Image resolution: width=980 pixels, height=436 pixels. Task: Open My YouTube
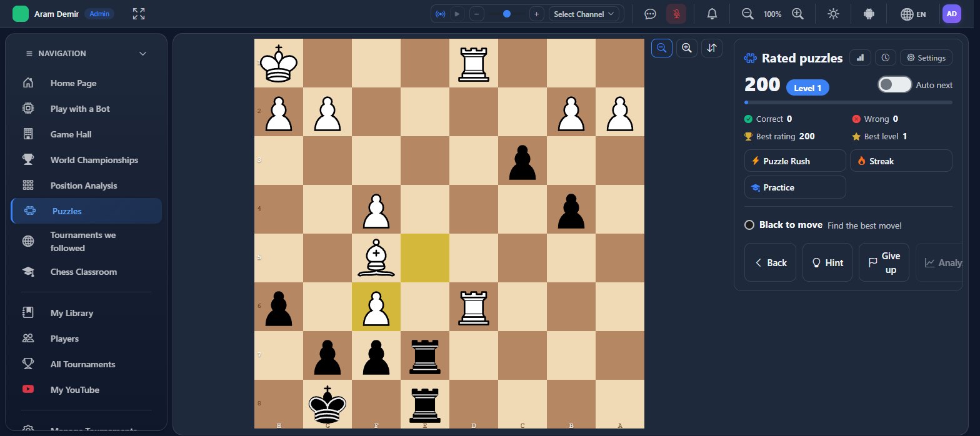point(86,390)
